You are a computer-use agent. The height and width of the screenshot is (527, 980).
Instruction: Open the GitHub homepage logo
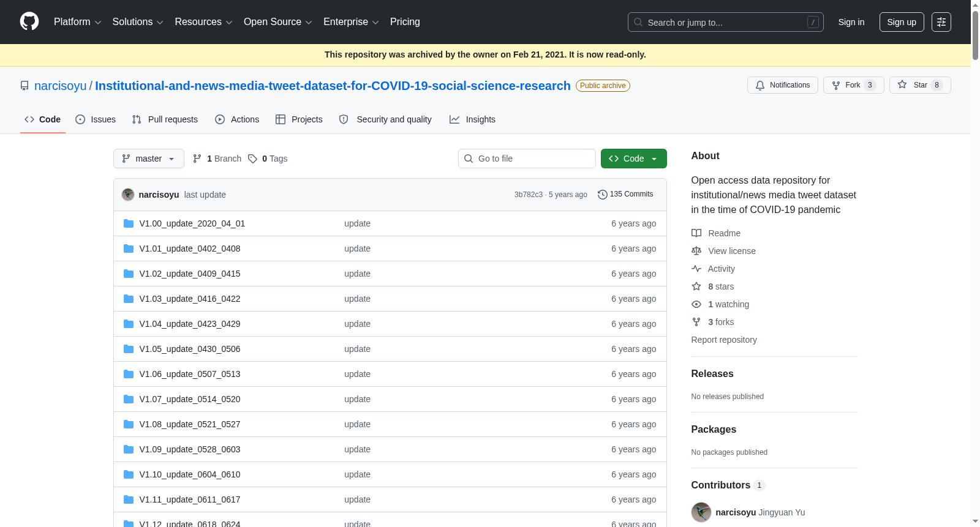click(x=29, y=21)
